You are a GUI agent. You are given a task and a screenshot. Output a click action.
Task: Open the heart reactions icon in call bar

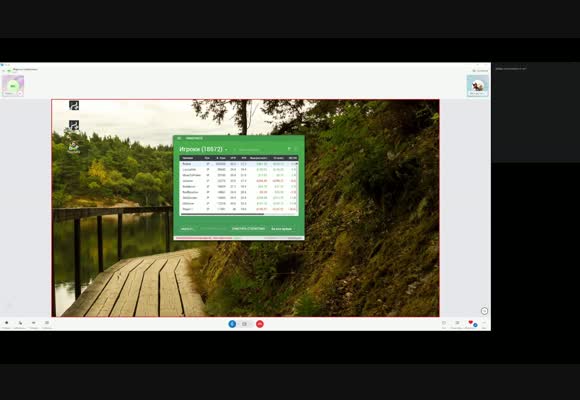[x=471, y=323]
